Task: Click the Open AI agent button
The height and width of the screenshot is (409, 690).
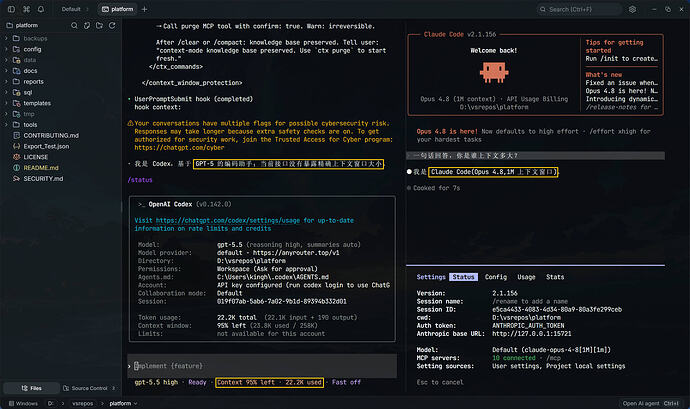Action: (x=650, y=403)
